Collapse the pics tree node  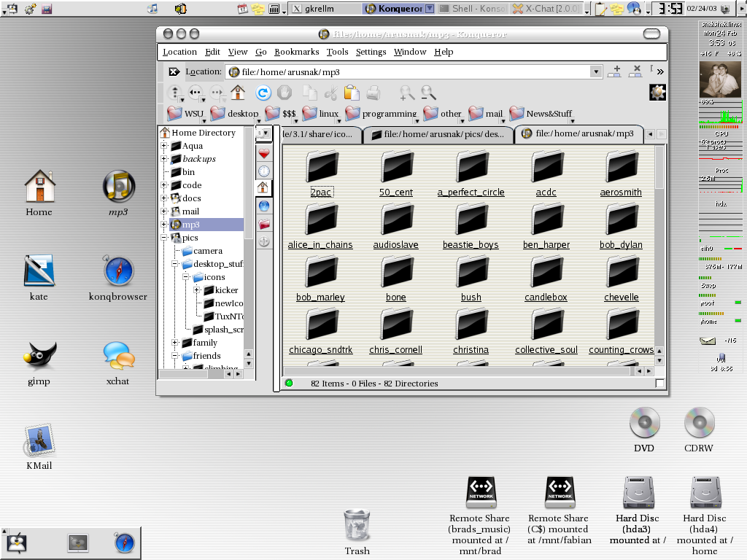point(164,237)
